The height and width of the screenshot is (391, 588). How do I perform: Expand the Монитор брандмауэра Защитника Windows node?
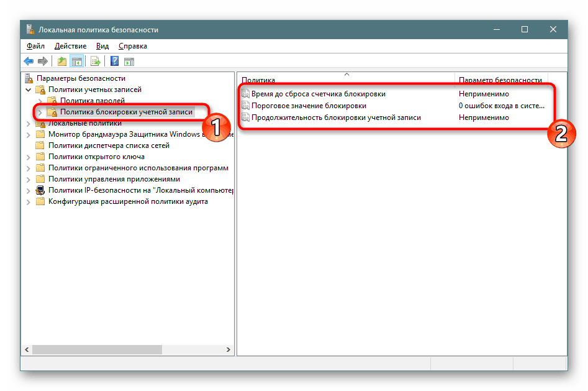(x=28, y=134)
